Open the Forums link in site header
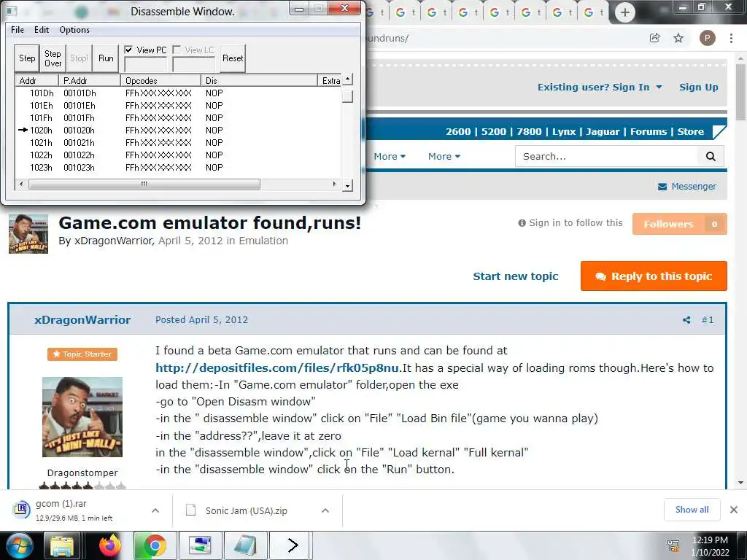The height and width of the screenshot is (560, 747). click(x=649, y=132)
